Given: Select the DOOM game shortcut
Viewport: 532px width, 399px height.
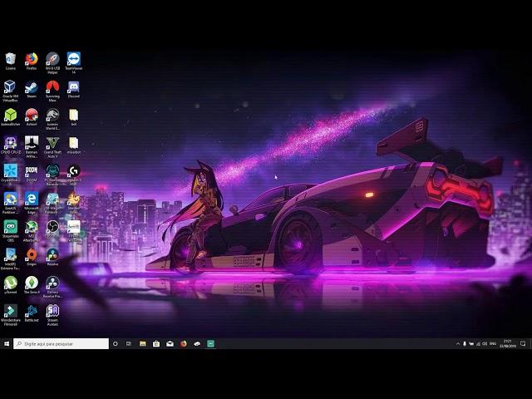Looking at the screenshot, I should pyautogui.click(x=32, y=174).
